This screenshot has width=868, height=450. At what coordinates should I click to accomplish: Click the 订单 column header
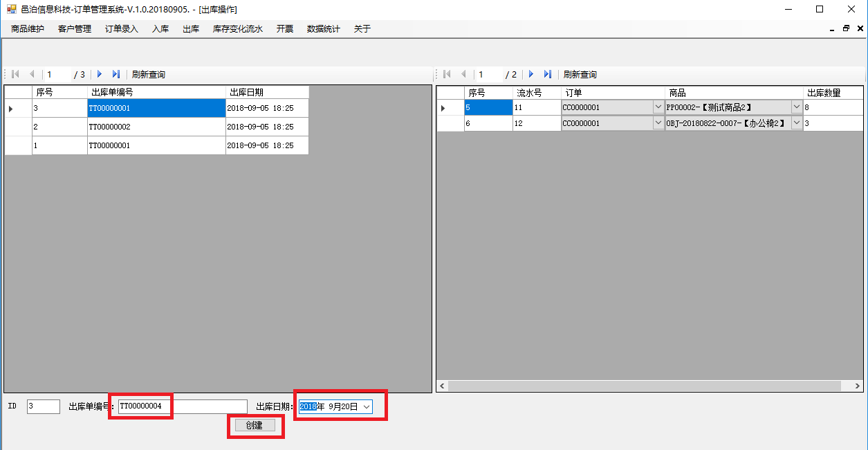click(x=613, y=93)
